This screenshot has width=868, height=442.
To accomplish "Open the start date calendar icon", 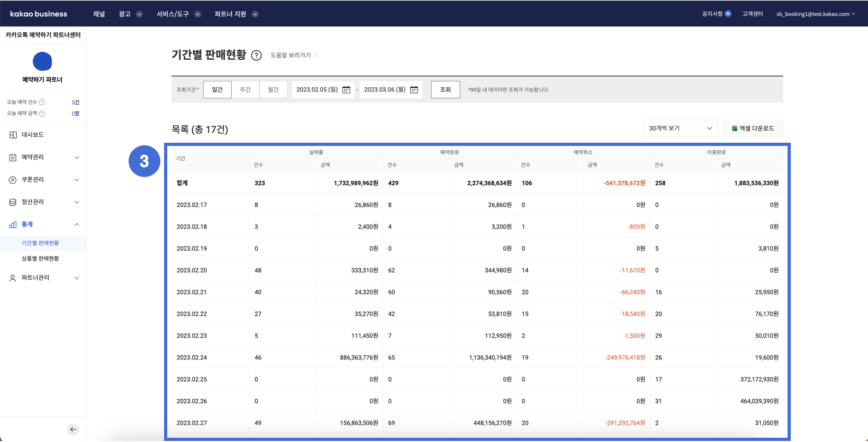I will (x=346, y=90).
